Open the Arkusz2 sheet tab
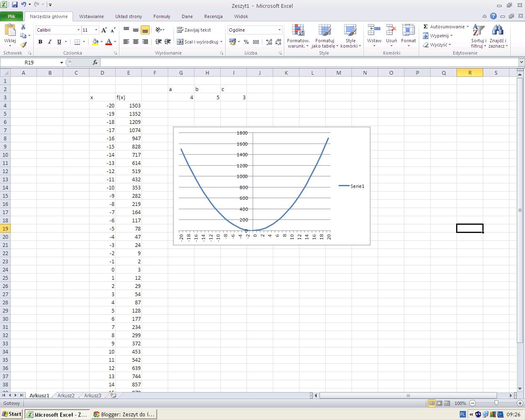The image size is (525, 420). (66, 396)
